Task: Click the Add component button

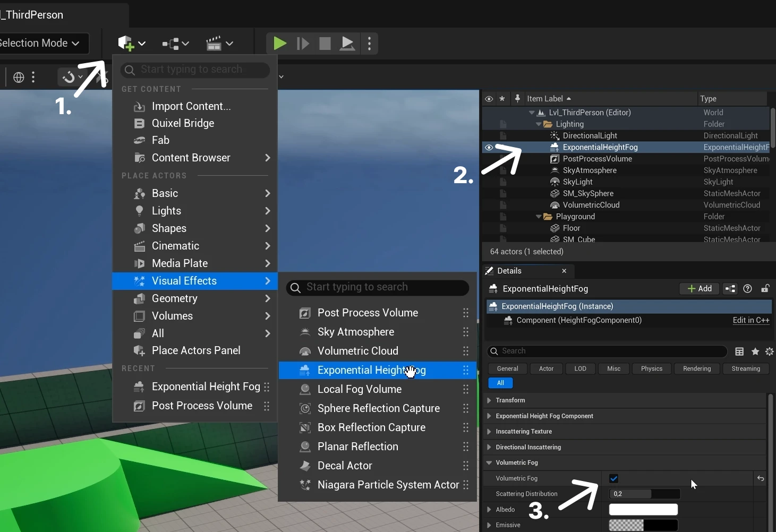Action: (x=700, y=289)
